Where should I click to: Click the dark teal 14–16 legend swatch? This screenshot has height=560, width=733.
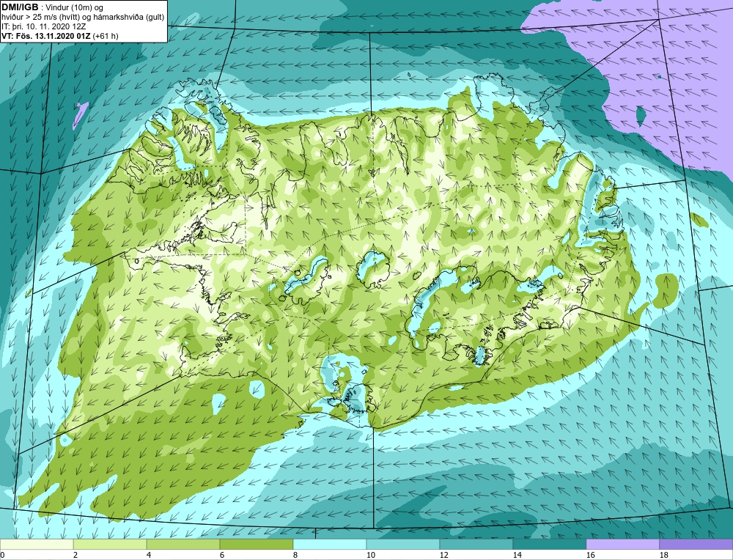tap(550, 544)
